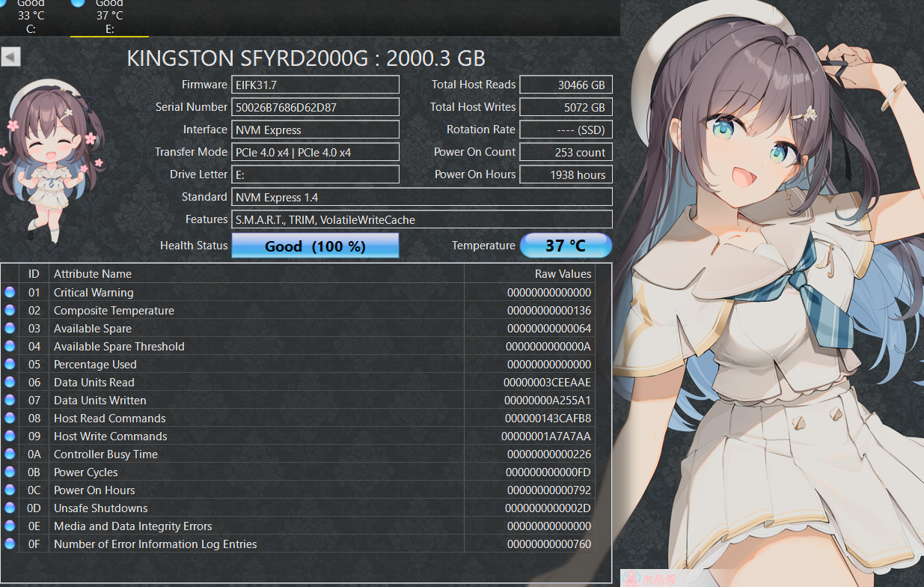Select the Available Spare Threshold attribute name
This screenshot has height=587, width=924.
tap(119, 347)
